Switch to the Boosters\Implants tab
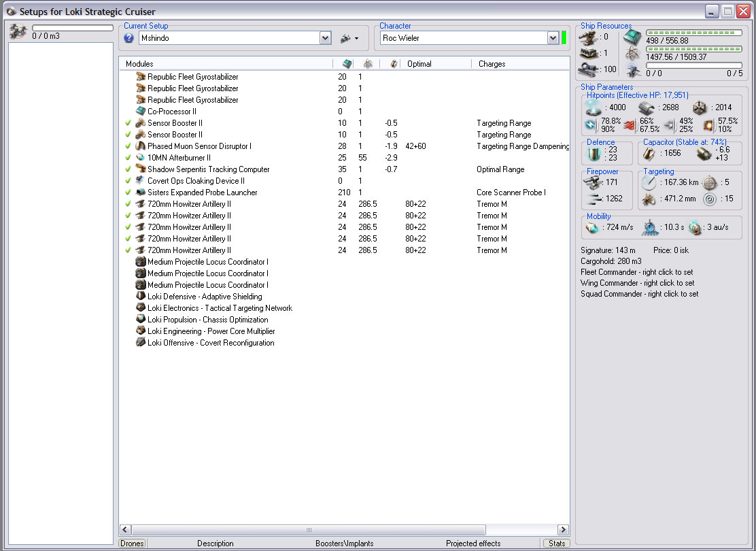This screenshot has height=551, width=756. pyautogui.click(x=344, y=544)
